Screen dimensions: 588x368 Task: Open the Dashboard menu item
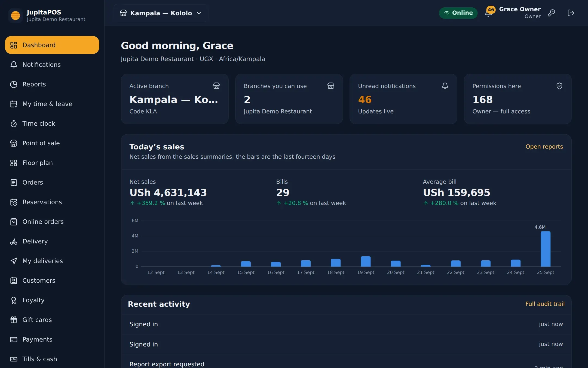pyautogui.click(x=52, y=45)
